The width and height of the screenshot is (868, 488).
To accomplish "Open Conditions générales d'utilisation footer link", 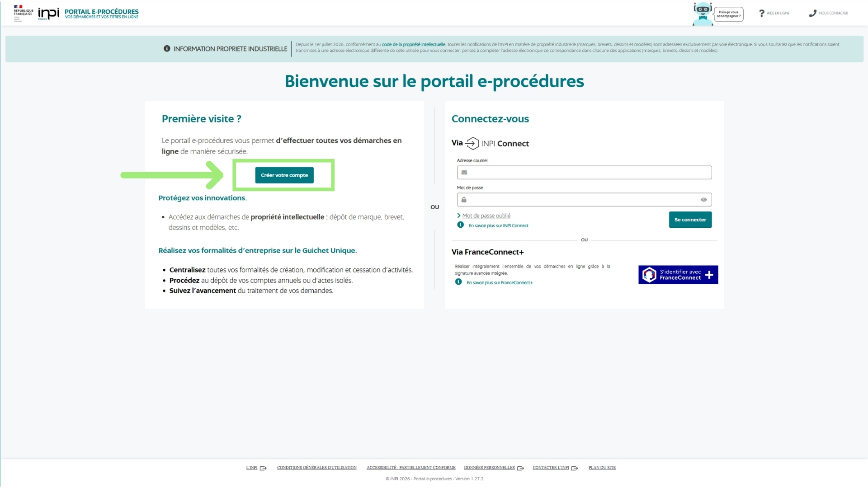I will pos(316,468).
